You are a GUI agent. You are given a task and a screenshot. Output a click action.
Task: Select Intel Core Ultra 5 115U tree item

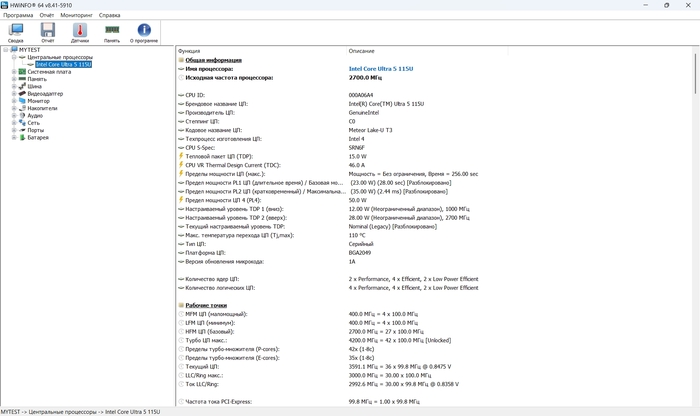[x=62, y=64]
